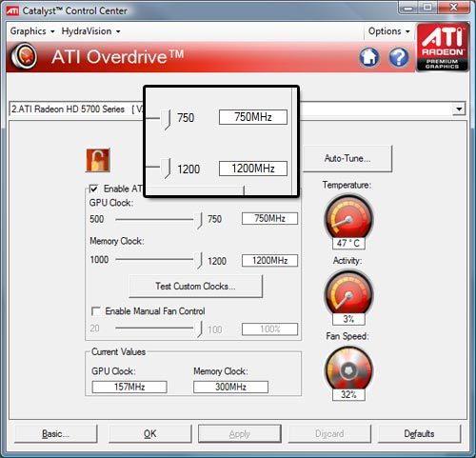
Task: Click the unlock padlock icon
Action: pos(98,160)
